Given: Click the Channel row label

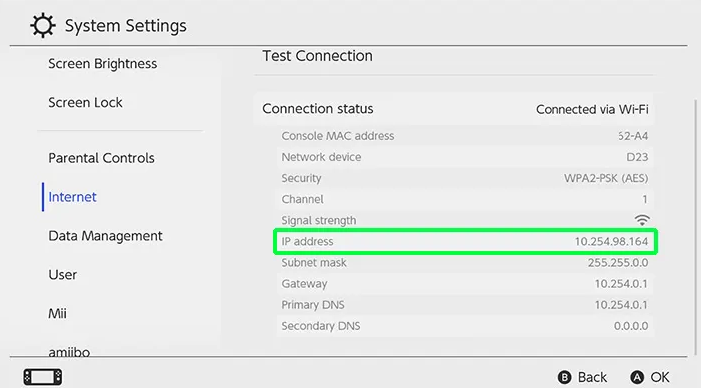Looking at the screenshot, I should [302, 199].
